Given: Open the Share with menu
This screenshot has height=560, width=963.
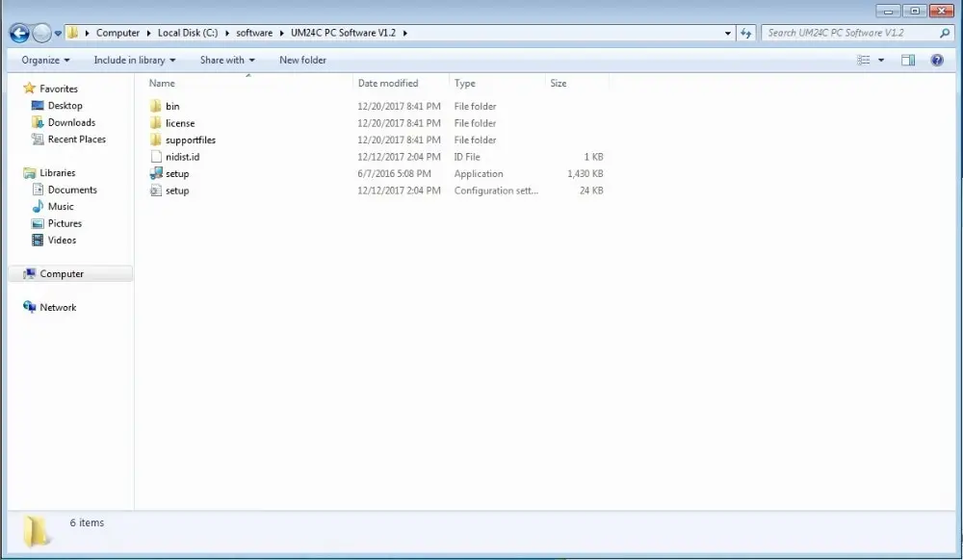Looking at the screenshot, I should 227,60.
